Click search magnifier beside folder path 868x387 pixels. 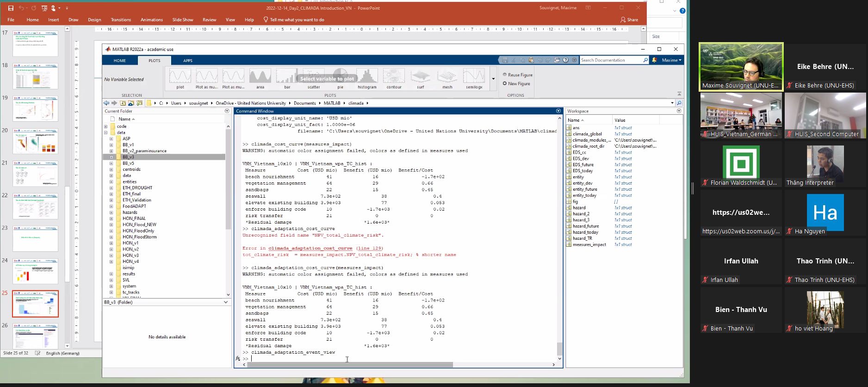(x=679, y=103)
